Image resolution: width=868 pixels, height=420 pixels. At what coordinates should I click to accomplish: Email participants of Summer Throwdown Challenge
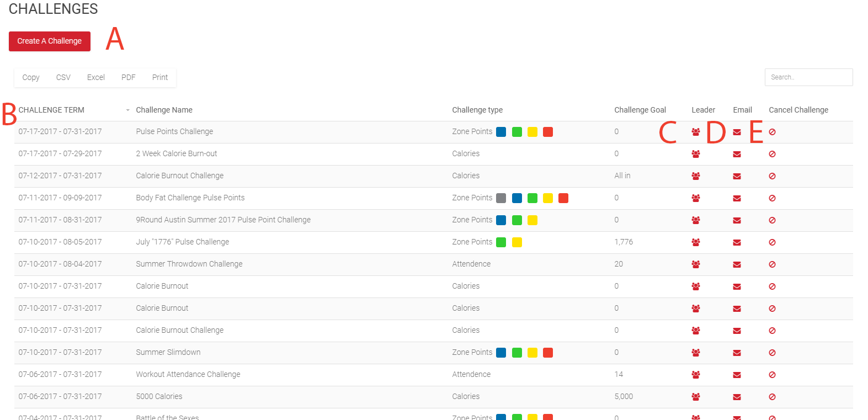point(737,264)
